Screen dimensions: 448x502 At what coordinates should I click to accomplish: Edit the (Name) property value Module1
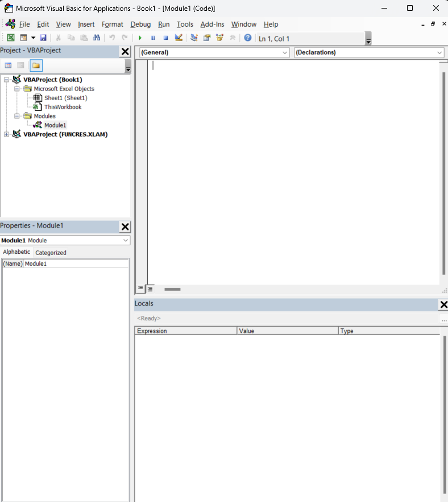click(x=76, y=264)
